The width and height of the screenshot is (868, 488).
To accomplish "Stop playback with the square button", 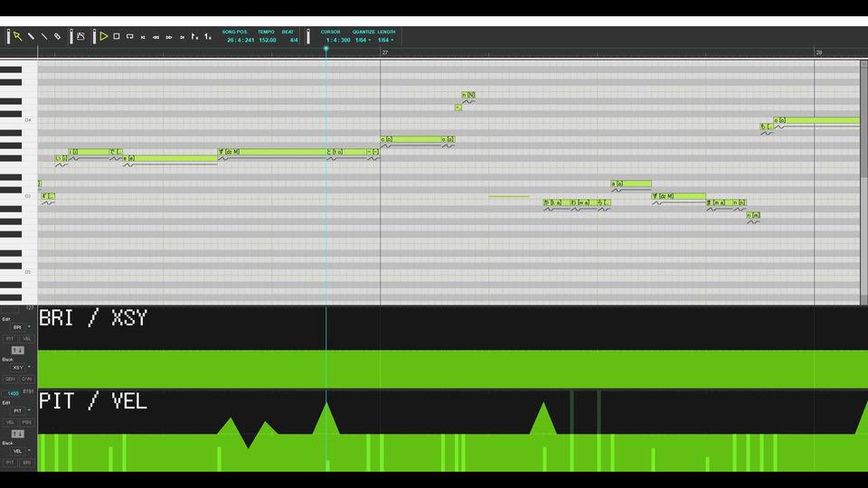I will [117, 36].
